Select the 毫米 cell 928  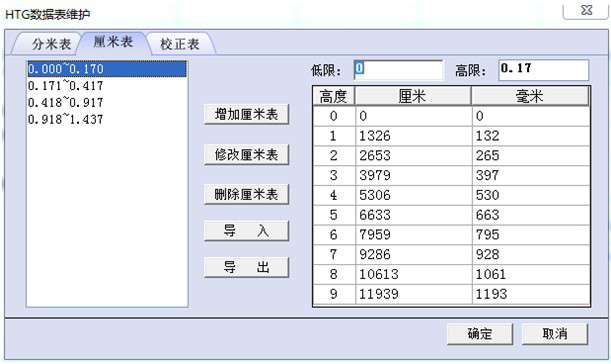click(x=531, y=255)
